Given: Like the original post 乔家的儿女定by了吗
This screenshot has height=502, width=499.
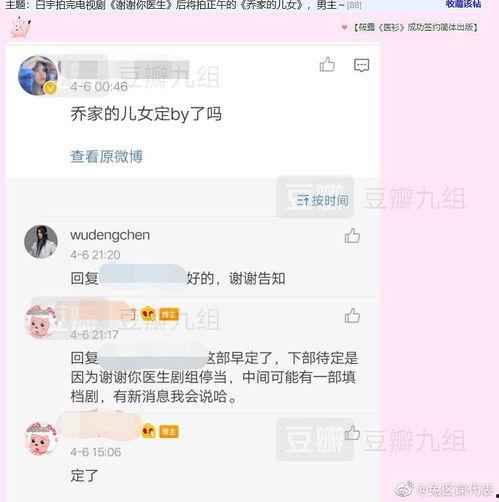Looking at the screenshot, I should click(x=327, y=64).
